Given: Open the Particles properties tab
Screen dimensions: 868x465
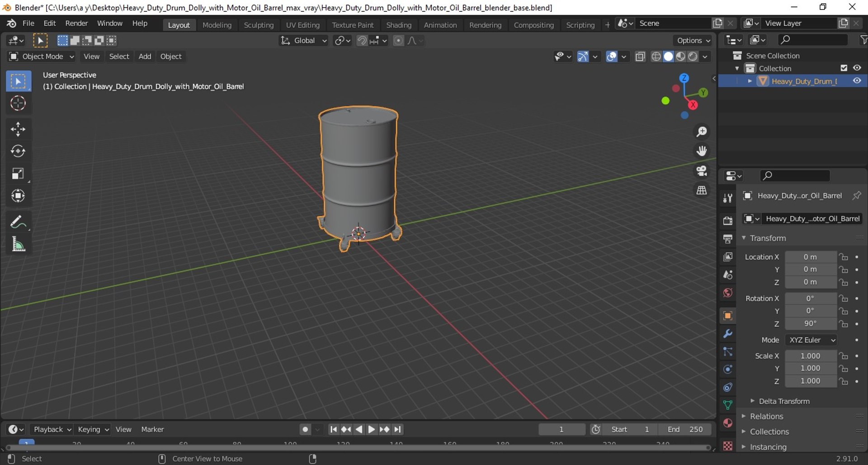Looking at the screenshot, I should coord(727,351).
